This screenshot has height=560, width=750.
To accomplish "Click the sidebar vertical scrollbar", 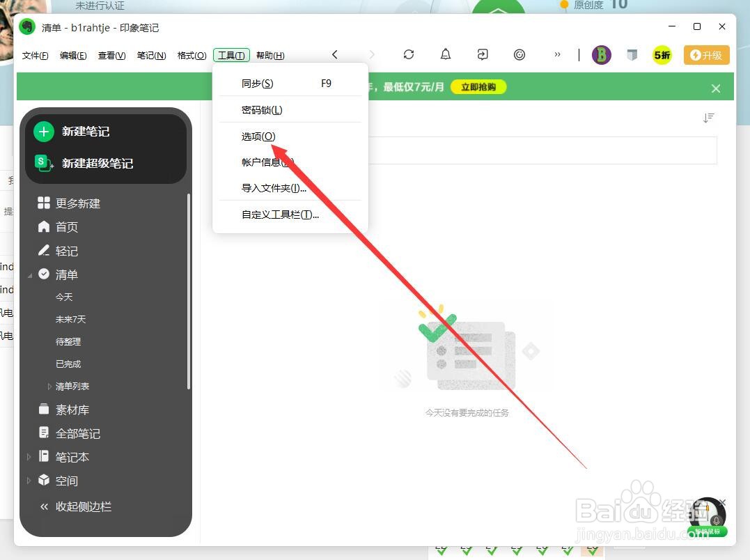I will tap(189, 292).
